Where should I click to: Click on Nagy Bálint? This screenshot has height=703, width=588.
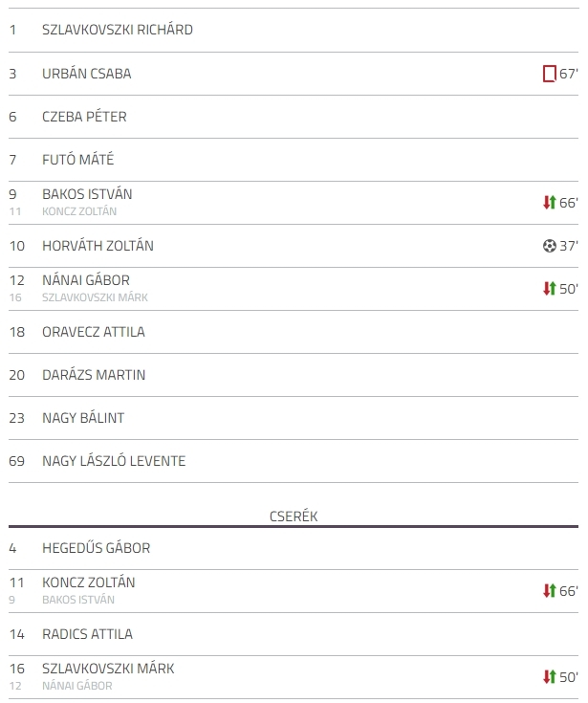coord(83,418)
